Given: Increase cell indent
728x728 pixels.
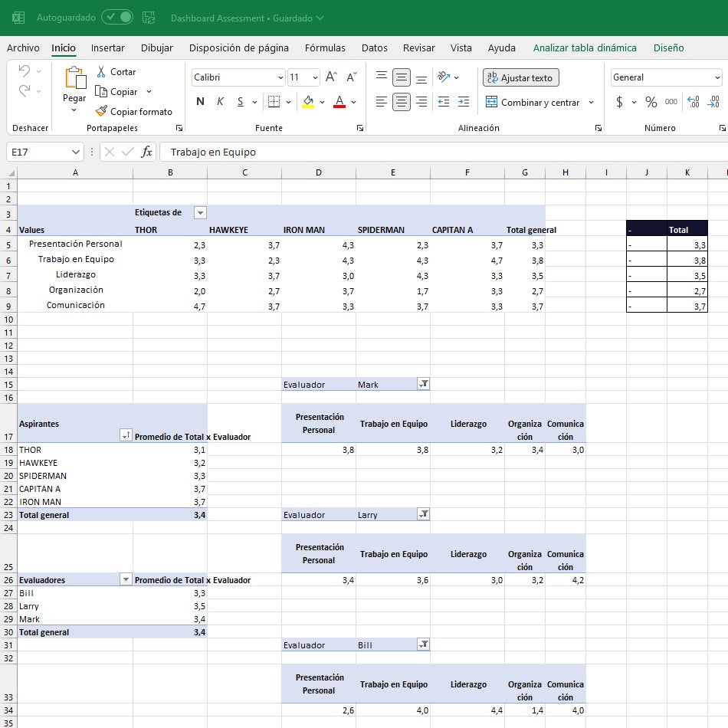Looking at the screenshot, I should [464, 102].
